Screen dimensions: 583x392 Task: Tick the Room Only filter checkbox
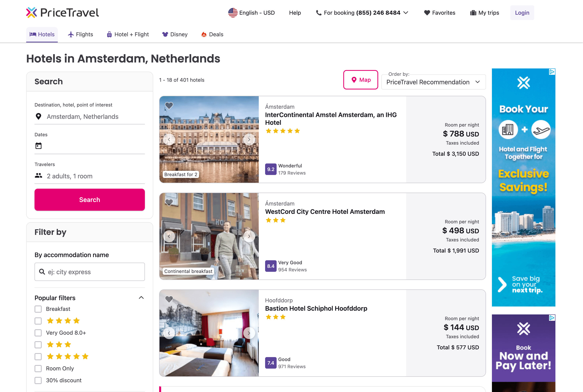(x=38, y=369)
